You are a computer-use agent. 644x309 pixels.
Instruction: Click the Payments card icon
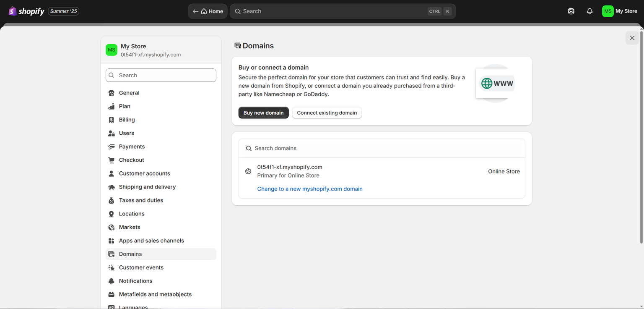(111, 147)
